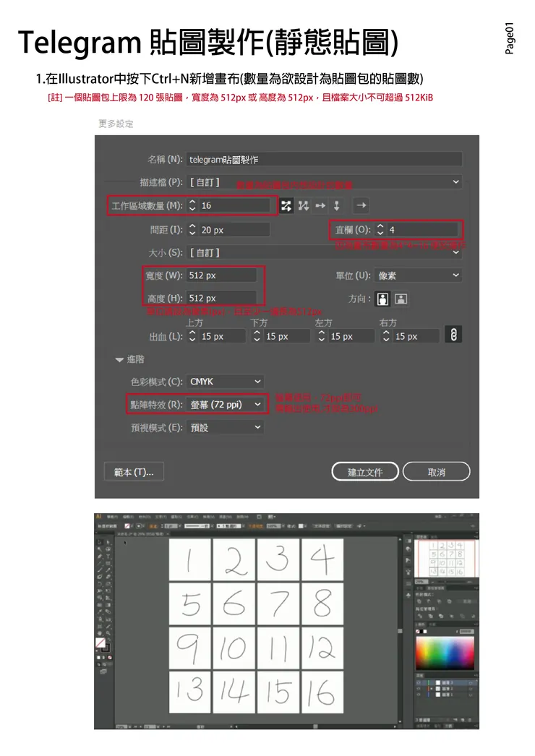Open the 點陣特效 dropdown showing 螢幕 (72 ppi)

click(x=225, y=405)
